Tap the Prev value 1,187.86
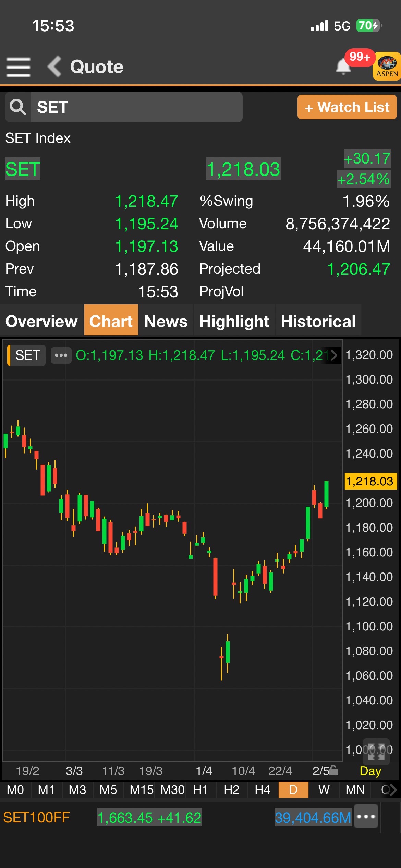The height and width of the screenshot is (868, 401). click(146, 269)
